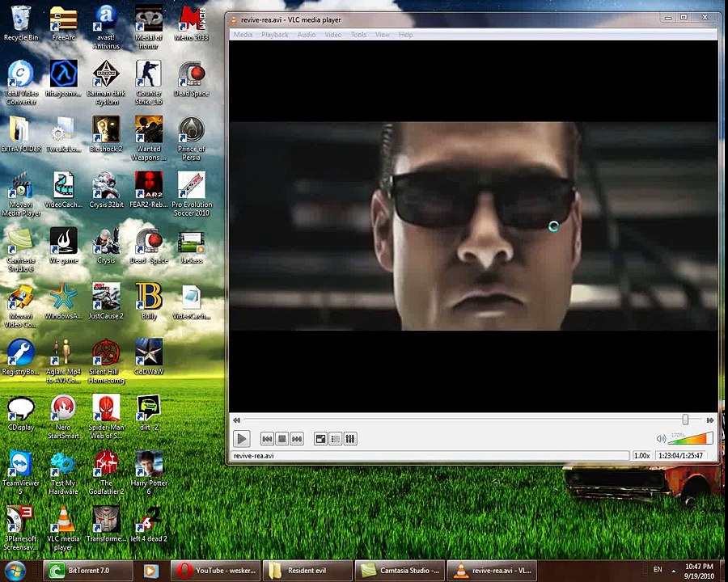The height and width of the screenshot is (582, 728).
Task: Open VLC extended settings equalizer button
Action: 350,439
